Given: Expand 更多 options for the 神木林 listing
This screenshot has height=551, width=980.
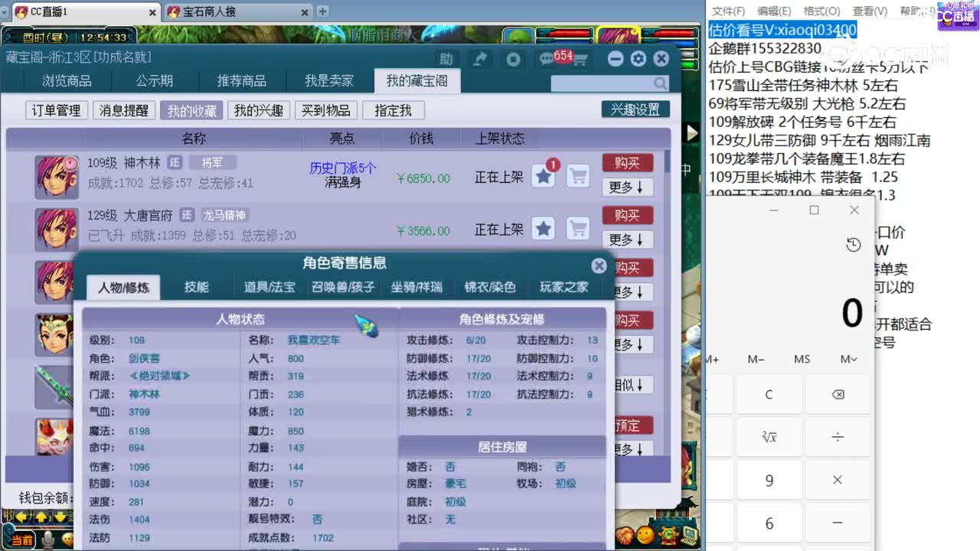Looking at the screenshot, I should [x=627, y=187].
